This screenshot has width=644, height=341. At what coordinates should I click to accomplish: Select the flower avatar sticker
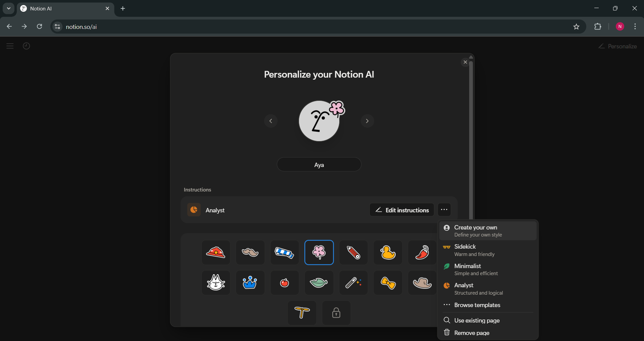(x=319, y=252)
